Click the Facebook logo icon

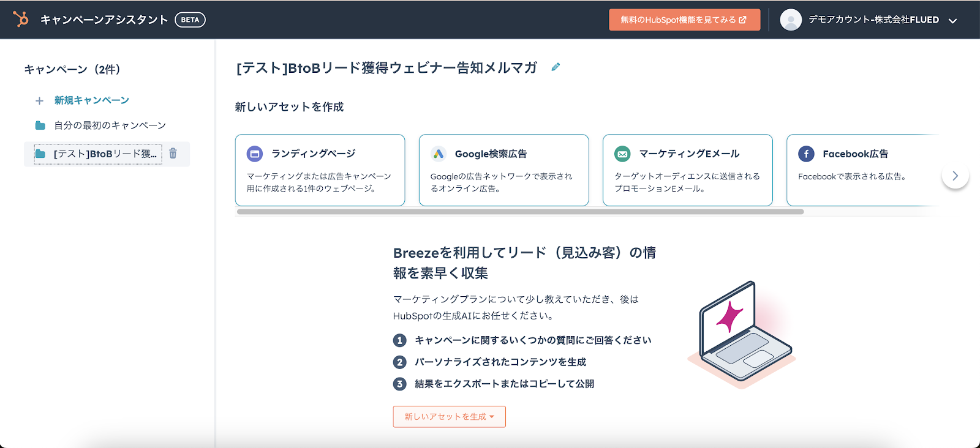(806, 154)
